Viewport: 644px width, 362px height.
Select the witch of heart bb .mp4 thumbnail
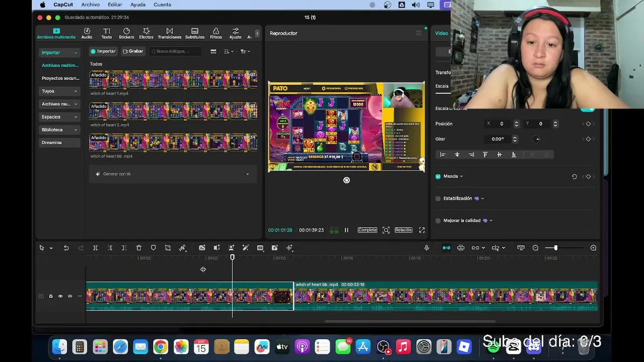pos(173,142)
